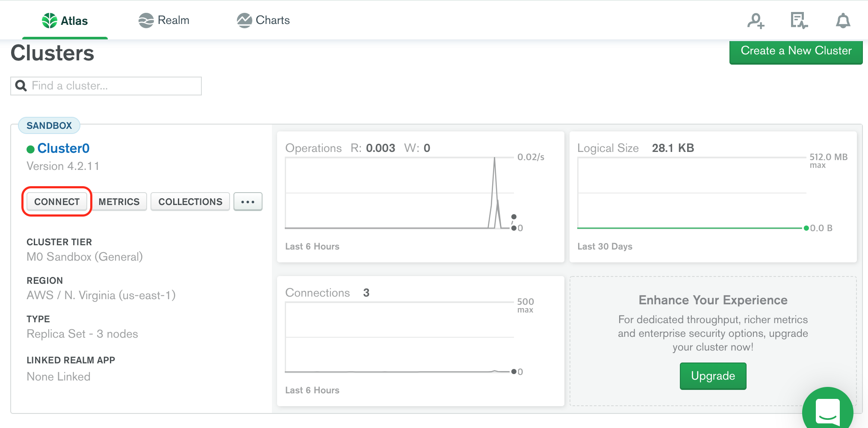Select the 'None Linked' text
This screenshot has width=868, height=428.
point(59,377)
